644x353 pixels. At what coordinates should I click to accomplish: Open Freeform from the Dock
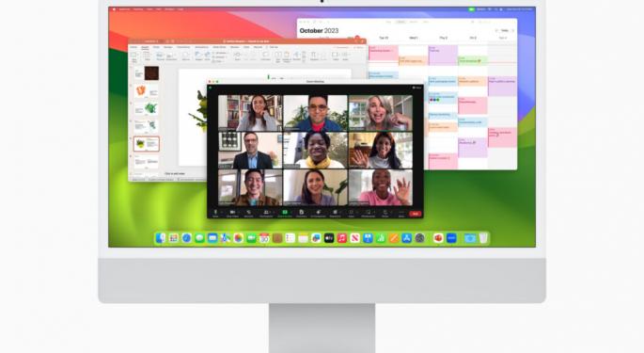click(316, 238)
